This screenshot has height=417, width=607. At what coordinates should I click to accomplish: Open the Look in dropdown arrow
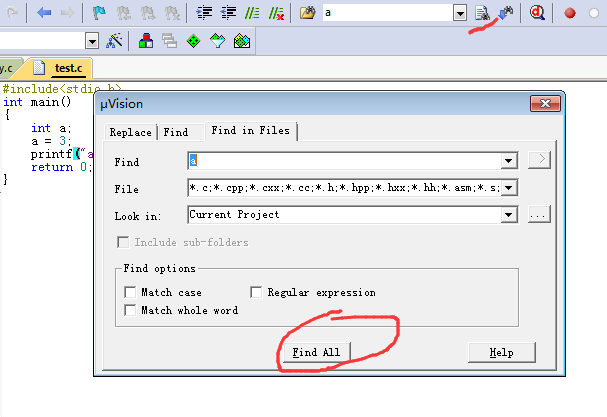pos(509,215)
